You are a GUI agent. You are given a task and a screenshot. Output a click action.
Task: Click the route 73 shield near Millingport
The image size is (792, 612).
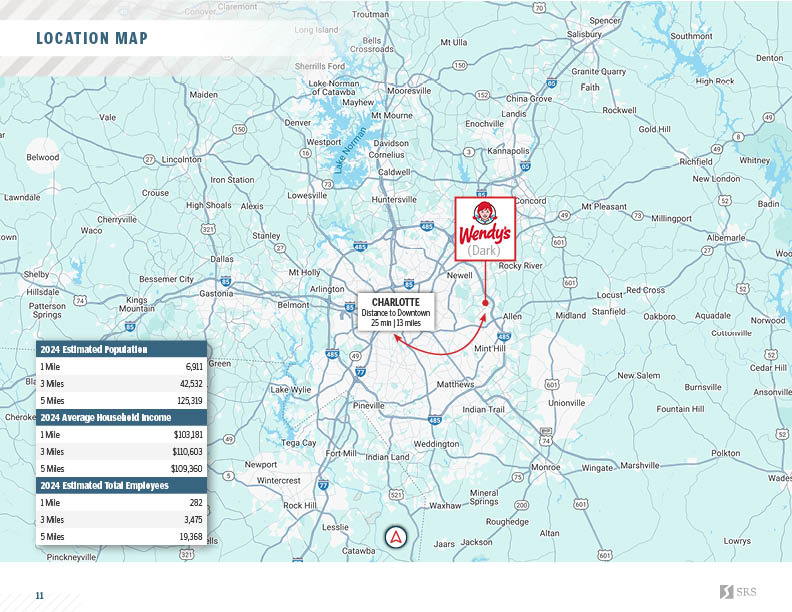pyautogui.click(x=638, y=216)
